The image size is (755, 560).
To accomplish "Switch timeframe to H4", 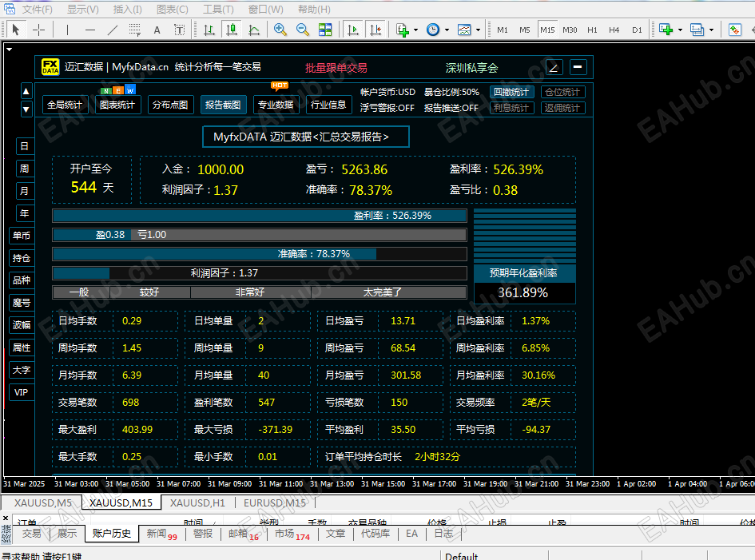I will click(x=614, y=30).
